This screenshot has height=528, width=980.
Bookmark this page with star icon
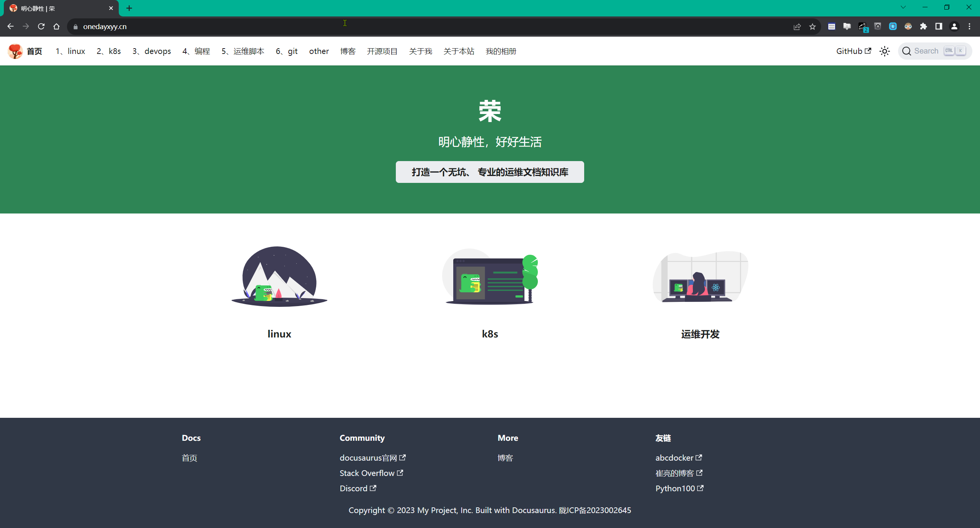tap(812, 26)
